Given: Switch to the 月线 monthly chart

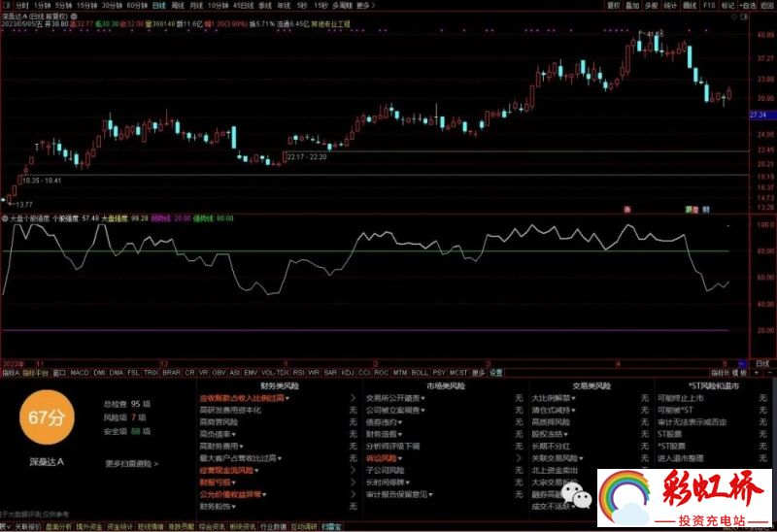Looking at the screenshot, I should pyautogui.click(x=196, y=6).
